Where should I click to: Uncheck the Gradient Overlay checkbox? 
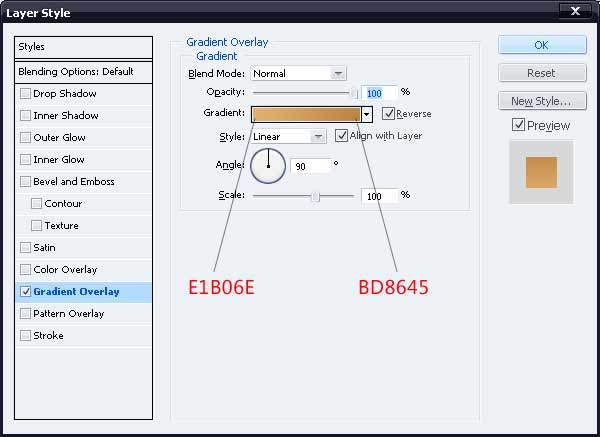25,292
